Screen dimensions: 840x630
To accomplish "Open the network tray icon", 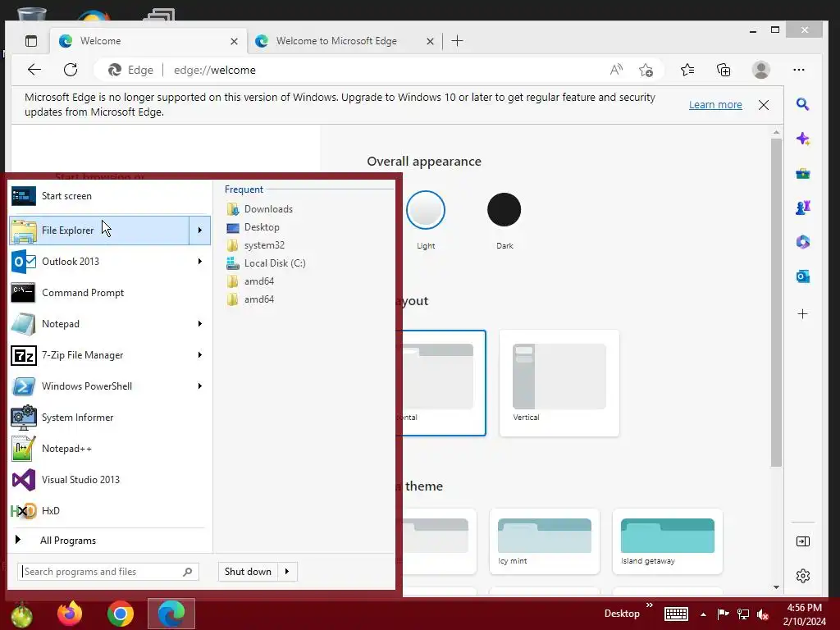I will 743,614.
